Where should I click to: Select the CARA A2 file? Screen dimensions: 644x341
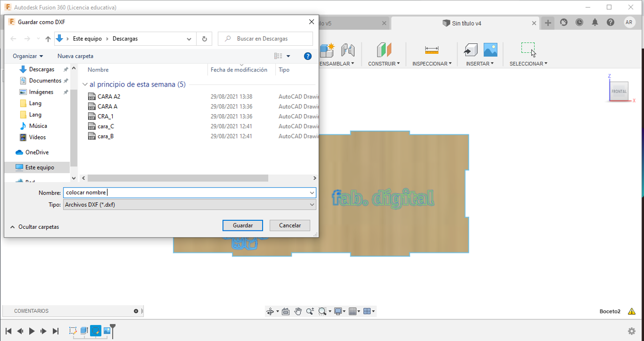tap(109, 97)
